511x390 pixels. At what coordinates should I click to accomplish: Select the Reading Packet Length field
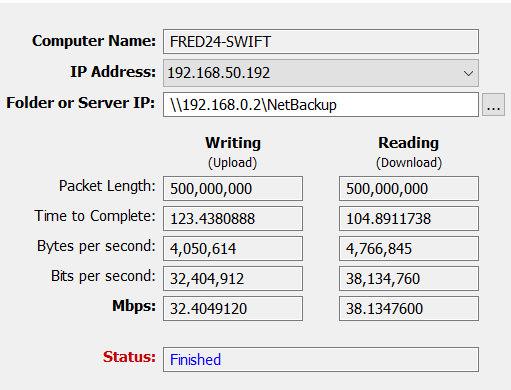pyautogui.click(x=409, y=189)
